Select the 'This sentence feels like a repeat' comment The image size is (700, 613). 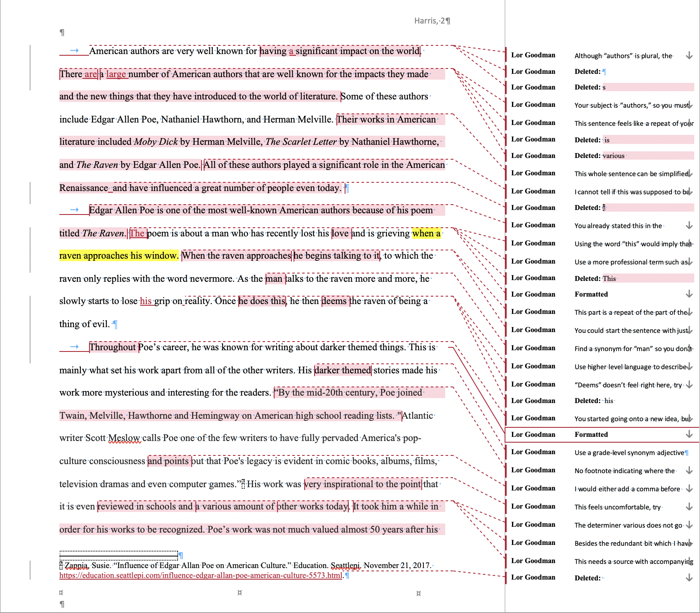tap(602, 123)
